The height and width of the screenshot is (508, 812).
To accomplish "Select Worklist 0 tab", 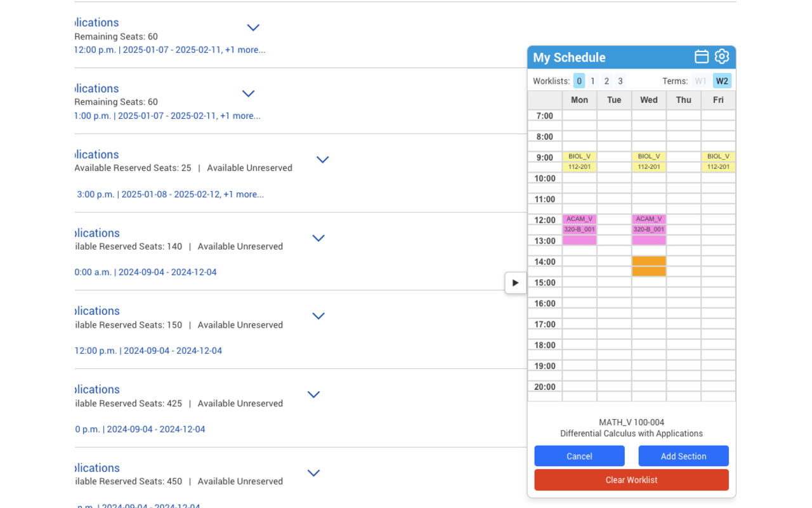I will (579, 81).
